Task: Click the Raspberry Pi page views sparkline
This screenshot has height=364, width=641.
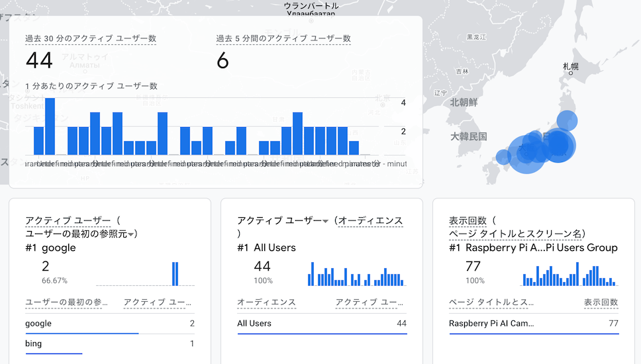Action: pyautogui.click(x=569, y=275)
